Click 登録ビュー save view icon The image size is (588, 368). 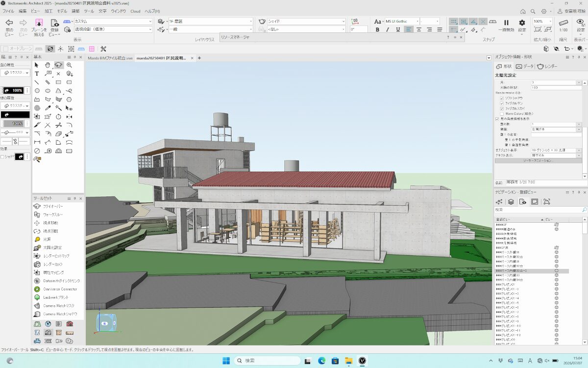tap(54, 23)
